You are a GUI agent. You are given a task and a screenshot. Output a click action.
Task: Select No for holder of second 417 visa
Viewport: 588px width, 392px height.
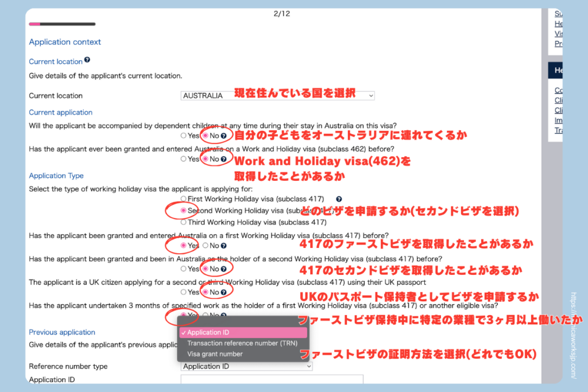(206, 269)
